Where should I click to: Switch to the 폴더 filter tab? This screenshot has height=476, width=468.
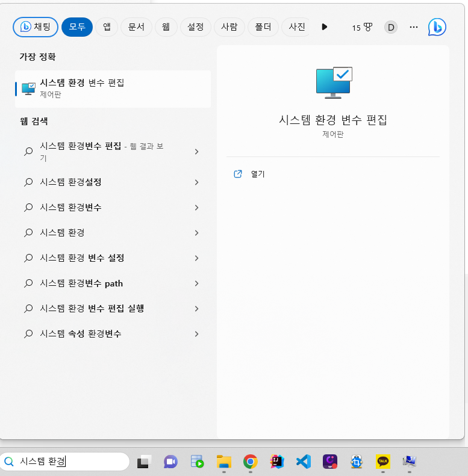tap(263, 27)
